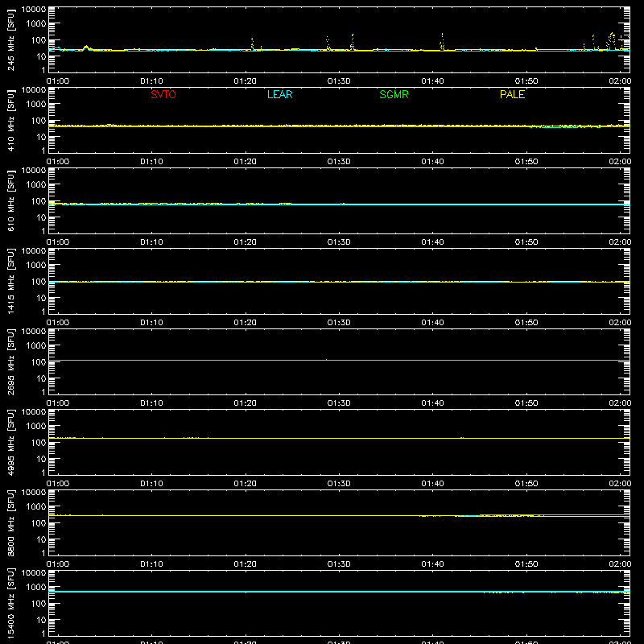Click 01:40 tick label below 245 MHz plot
This screenshot has width=644, height=644.
pos(432,81)
